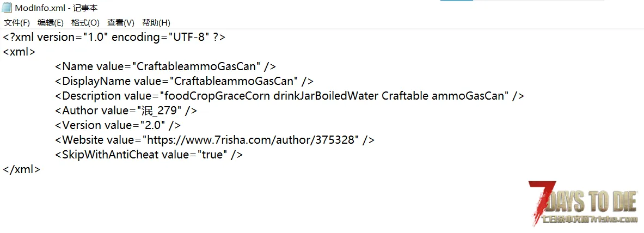Image resolution: width=644 pixels, height=233 pixels.
Task: Click the 7risha.com watermark text under logo
Action: click(590, 219)
